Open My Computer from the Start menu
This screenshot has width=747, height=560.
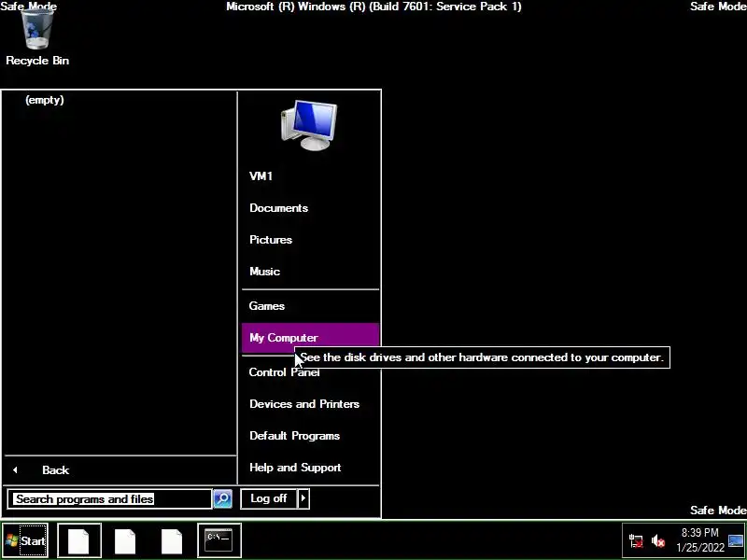(x=310, y=338)
